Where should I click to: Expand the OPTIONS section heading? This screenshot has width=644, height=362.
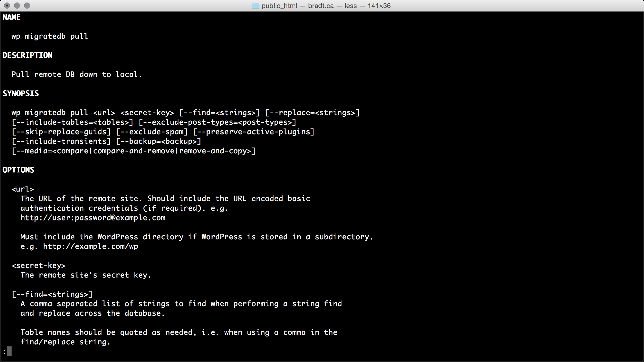click(x=18, y=170)
